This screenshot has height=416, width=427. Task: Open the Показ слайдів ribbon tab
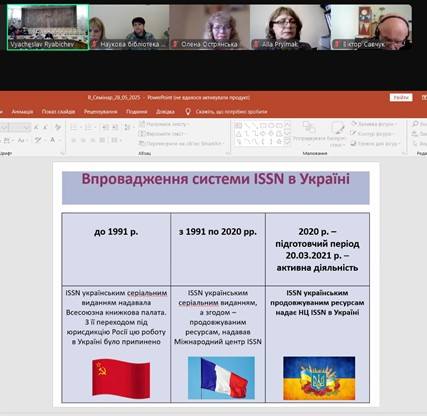[58, 112]
